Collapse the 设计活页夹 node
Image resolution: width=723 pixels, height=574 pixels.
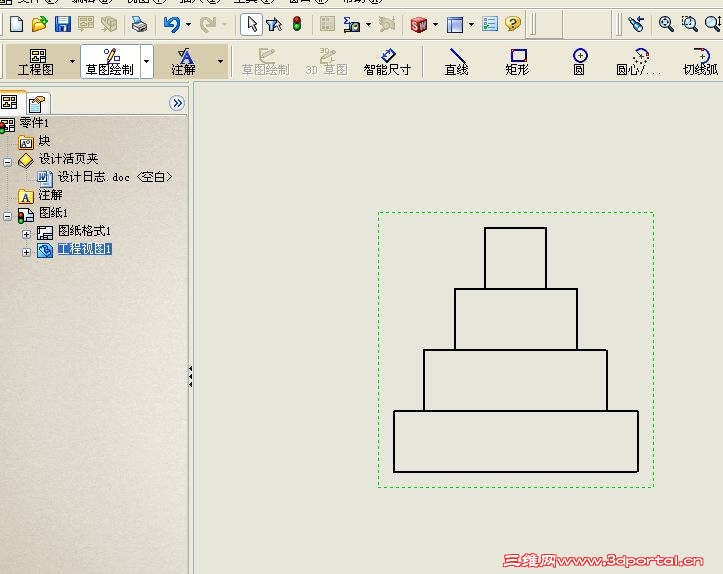click(x=7, y=162)
